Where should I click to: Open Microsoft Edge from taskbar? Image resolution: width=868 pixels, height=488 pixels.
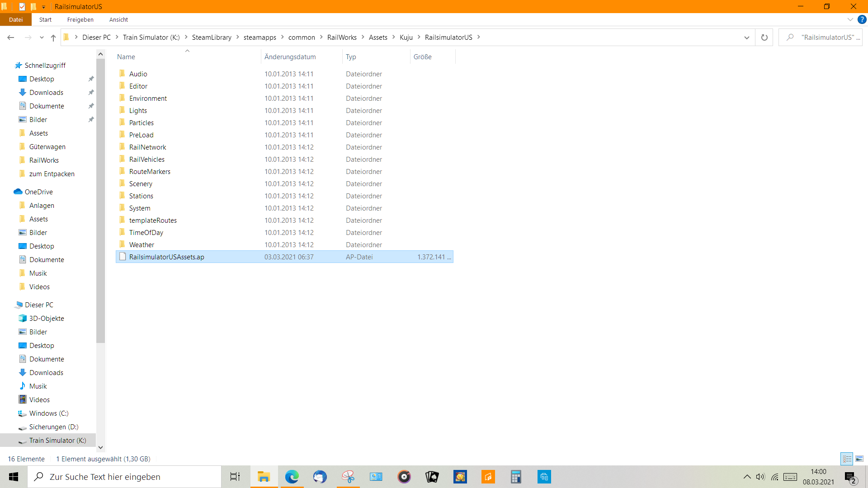tap(292, 477)
